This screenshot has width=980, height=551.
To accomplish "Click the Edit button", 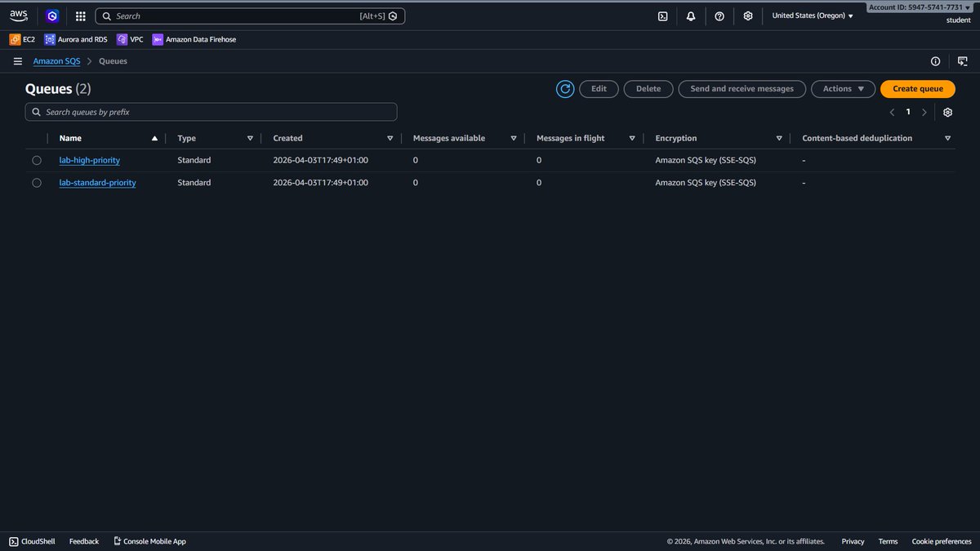I will 599,89.
